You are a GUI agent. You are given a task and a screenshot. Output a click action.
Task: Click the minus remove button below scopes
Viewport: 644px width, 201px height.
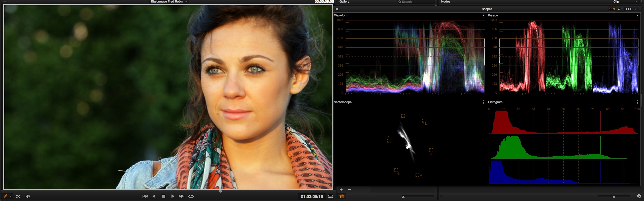point(350,189)
